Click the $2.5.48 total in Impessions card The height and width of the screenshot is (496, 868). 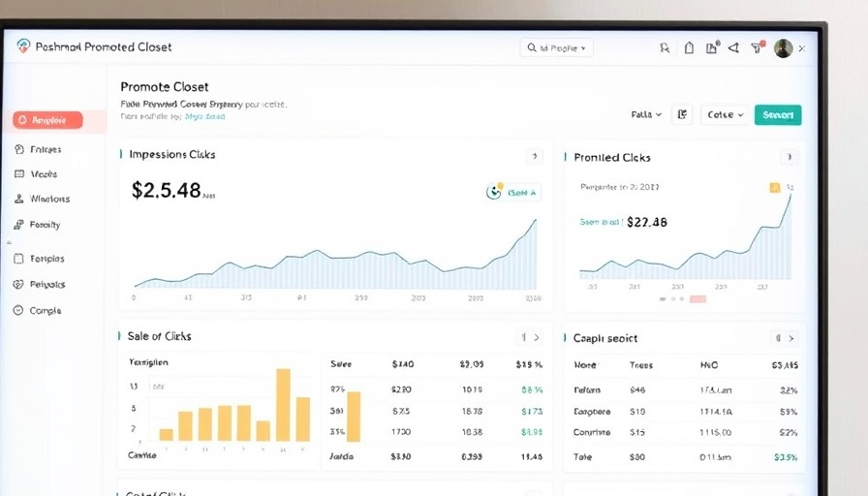coord(166,190)
